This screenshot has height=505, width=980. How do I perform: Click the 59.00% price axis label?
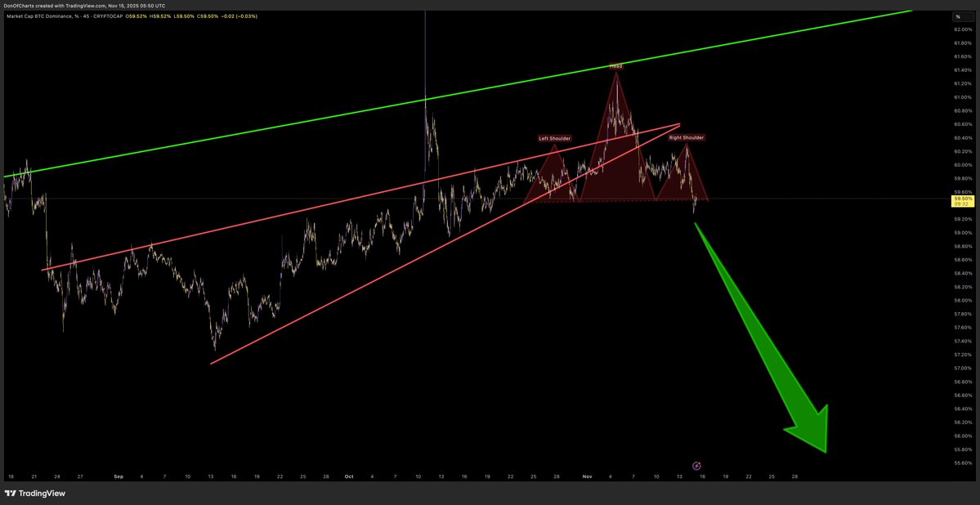tap(963, 233)
